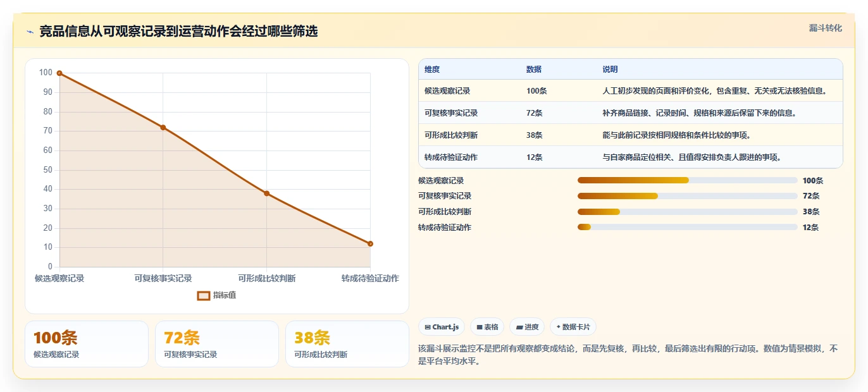Click the 数据卡片 tag chip

click(573, 327)
